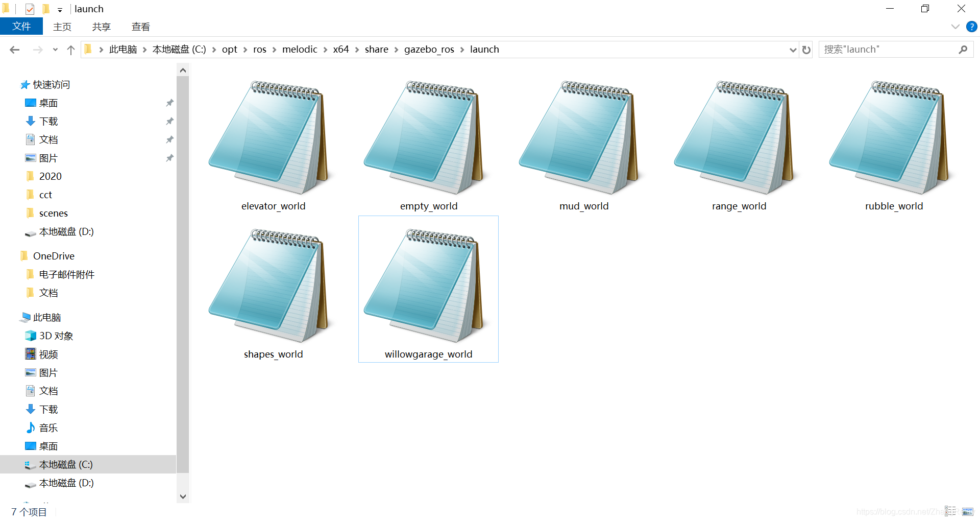
Task: Navigate to 此电脑 in address bar
Action: 123,50
